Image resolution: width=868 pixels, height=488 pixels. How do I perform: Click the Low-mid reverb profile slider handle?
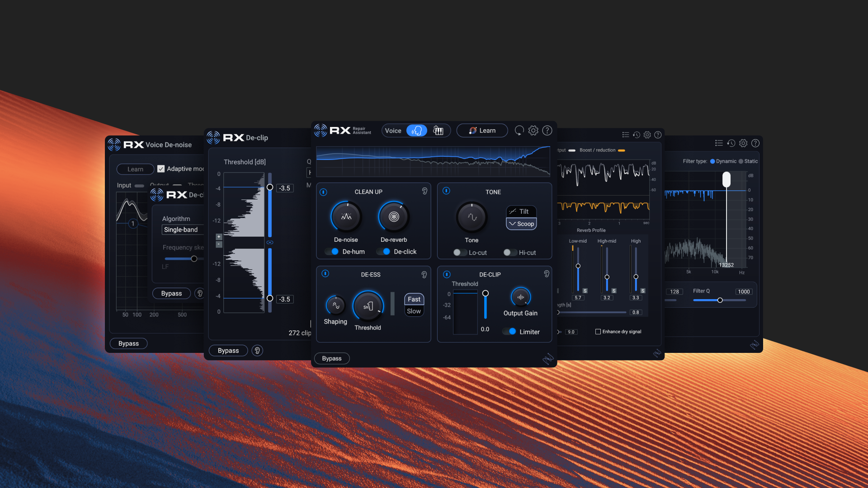click(578, 266)
